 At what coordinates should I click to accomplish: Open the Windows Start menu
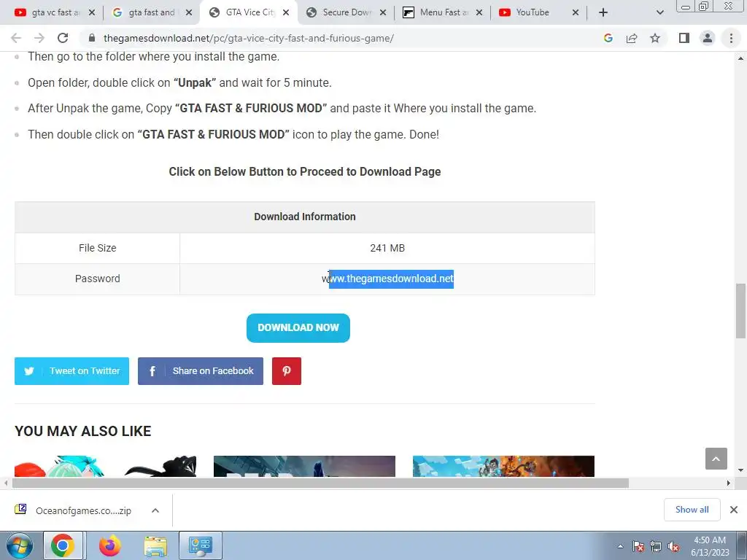pyautogui.click(x=19, y=545)
